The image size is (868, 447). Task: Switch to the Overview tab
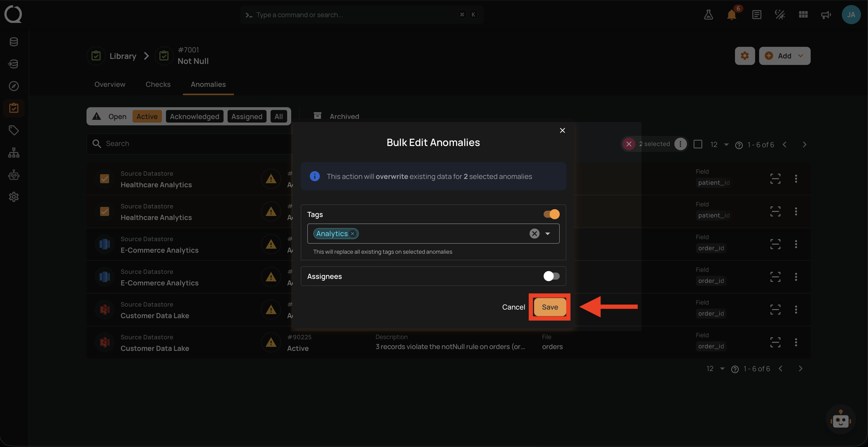(x=110, y=84)
